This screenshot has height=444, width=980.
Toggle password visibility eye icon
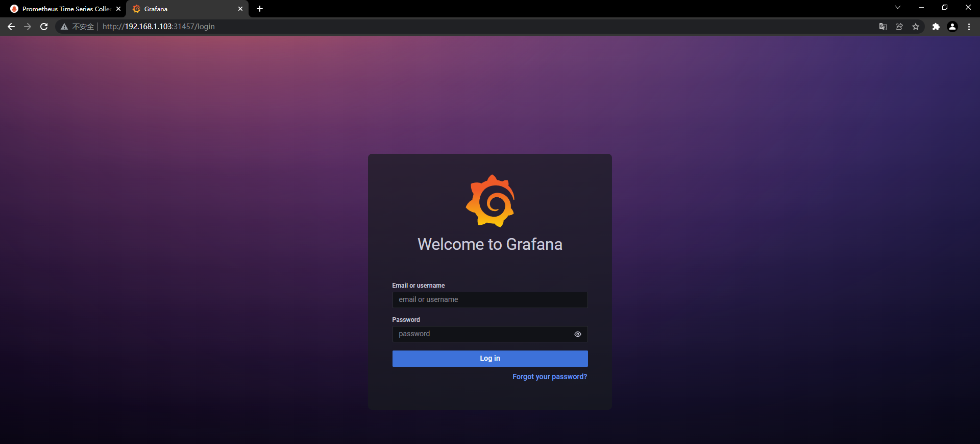(578, 334)
